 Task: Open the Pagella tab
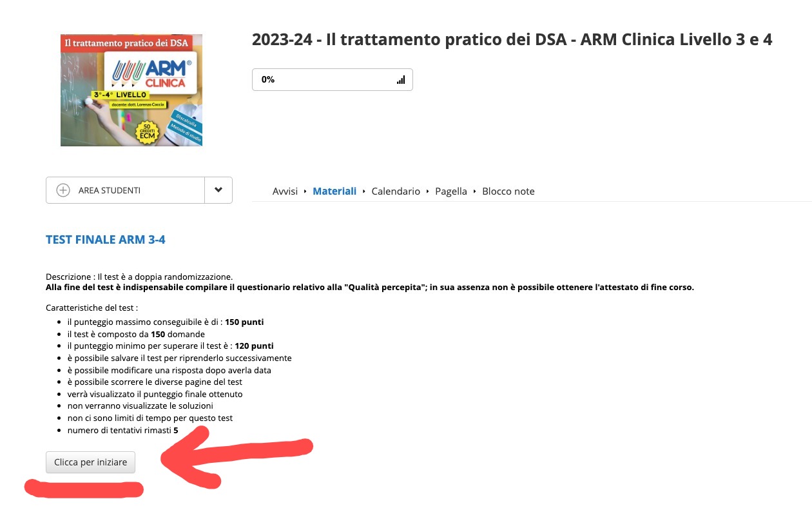coord(451,191)
